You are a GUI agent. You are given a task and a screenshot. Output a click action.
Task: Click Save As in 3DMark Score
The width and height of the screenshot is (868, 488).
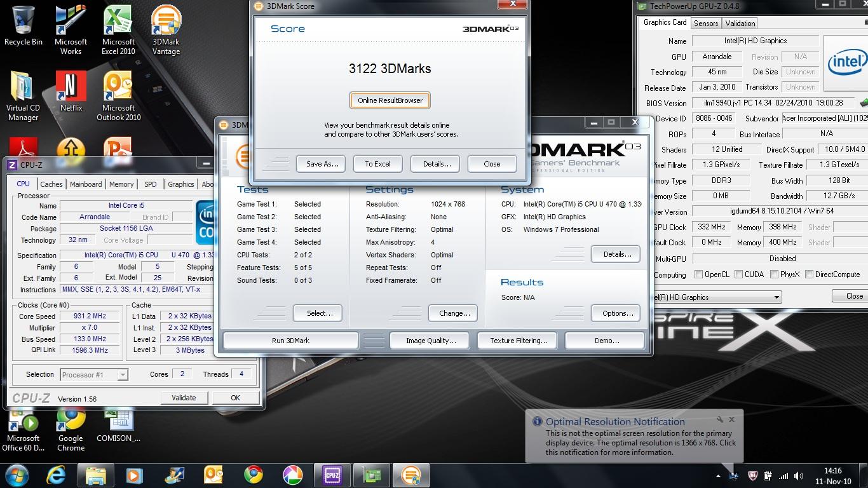click(322, 164)
